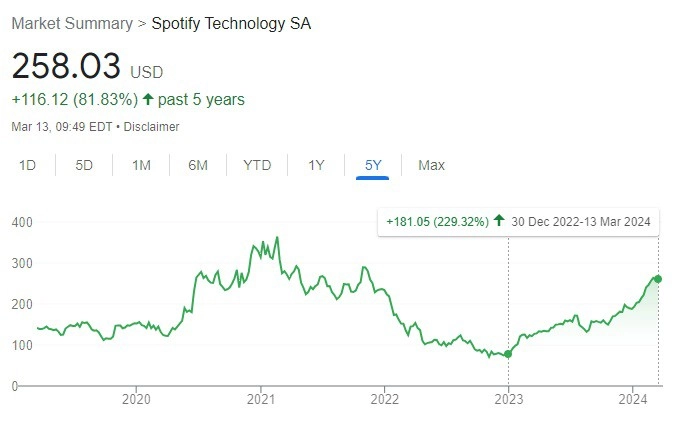Click the Spotify Technology SA title

[x=231, y=23]
